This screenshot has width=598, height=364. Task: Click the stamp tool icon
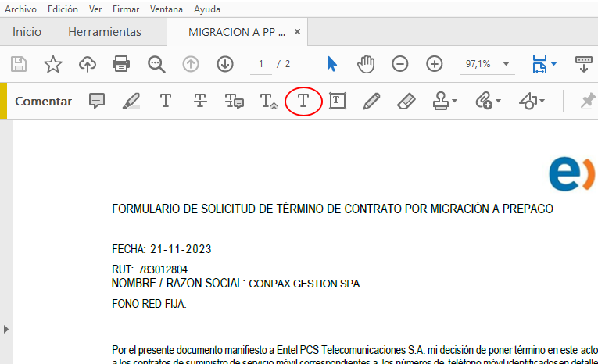click(x=441, y=102)
